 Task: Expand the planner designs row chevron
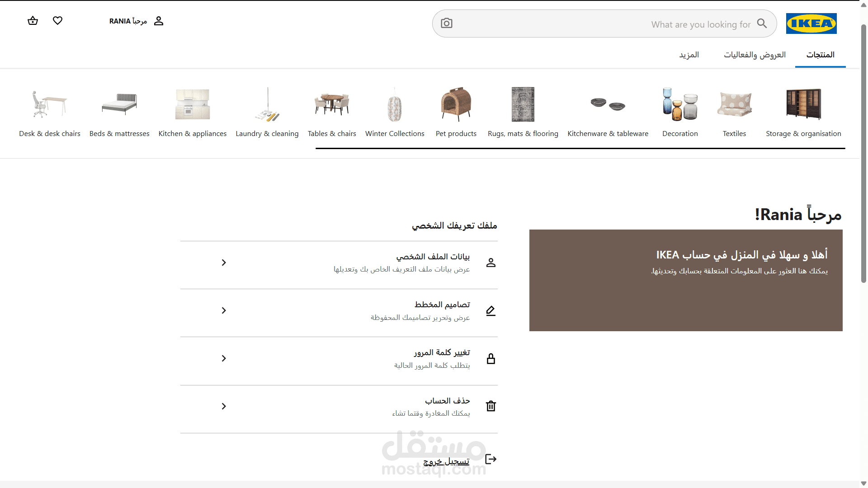click(224, 310)
